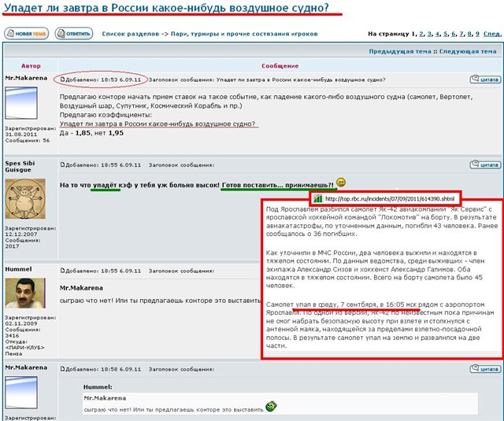Go to page 7 of thread
This screenshot has height=421, width=504.
coord(461,34)
